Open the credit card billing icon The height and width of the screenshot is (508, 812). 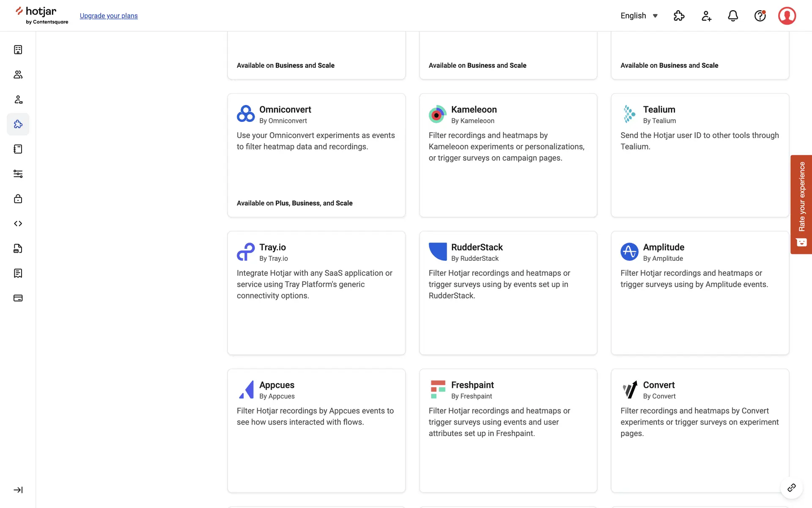(18, 298)
